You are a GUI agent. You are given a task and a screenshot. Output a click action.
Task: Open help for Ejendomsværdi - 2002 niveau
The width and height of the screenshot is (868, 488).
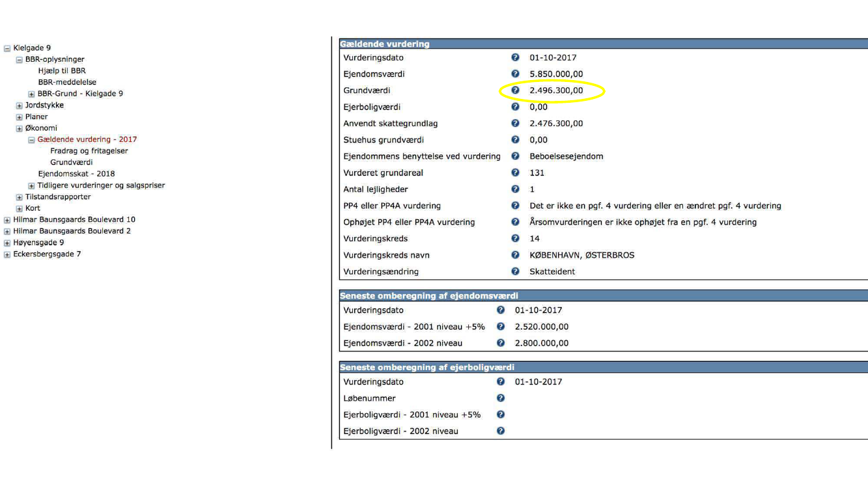click(501, 343)
